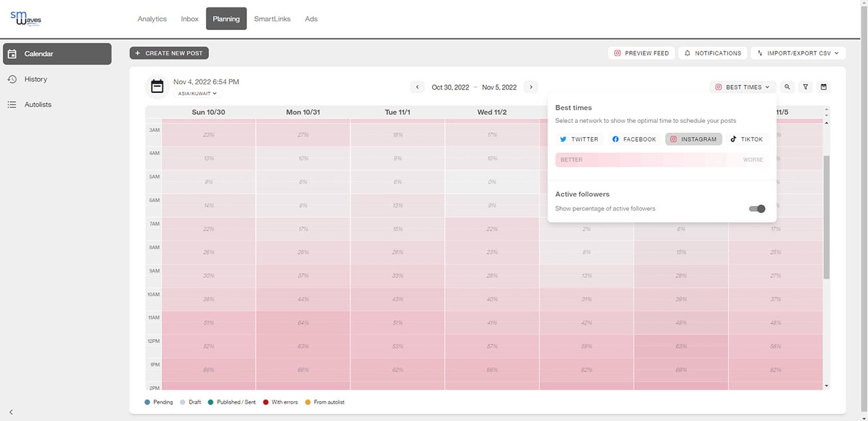Open the SmartLinks tab
Screen dimensions: 868x421
click(272, 19)
